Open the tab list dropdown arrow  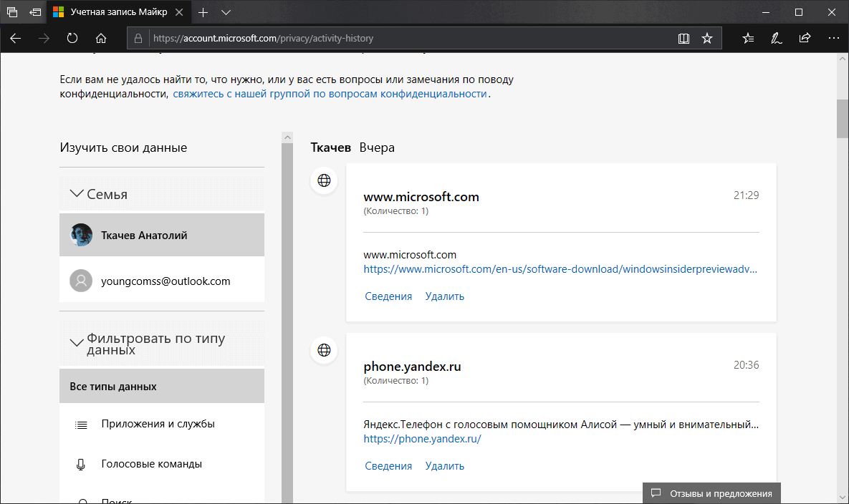click(226, 12)
